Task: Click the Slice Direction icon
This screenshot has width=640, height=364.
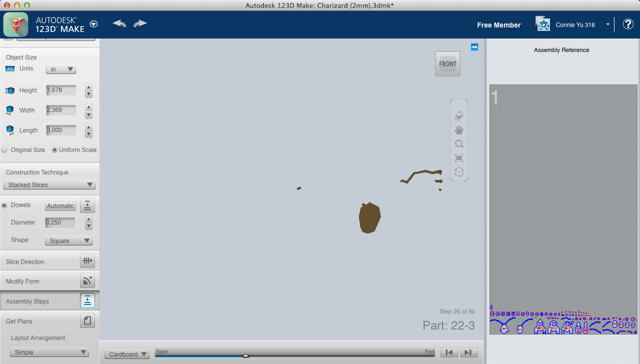Action: [87, 260]
